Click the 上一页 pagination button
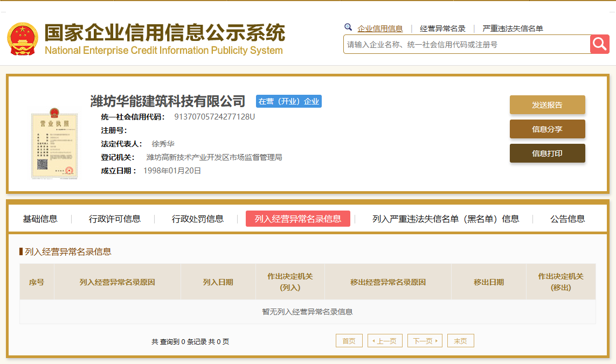The image size is (616, 364). 385,341
